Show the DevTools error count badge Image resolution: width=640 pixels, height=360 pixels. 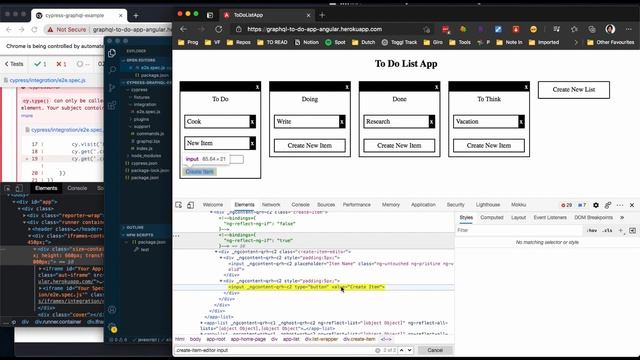click(x=567, y=205)
